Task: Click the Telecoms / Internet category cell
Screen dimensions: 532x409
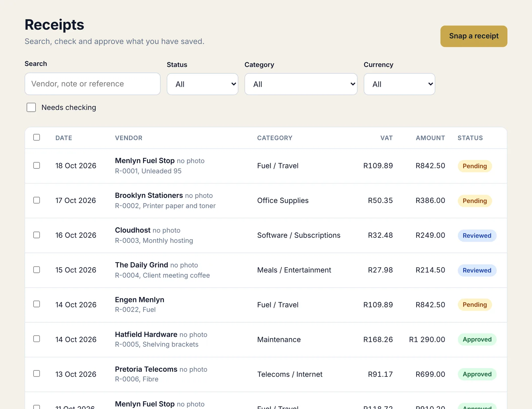Action: click(290, 374)
